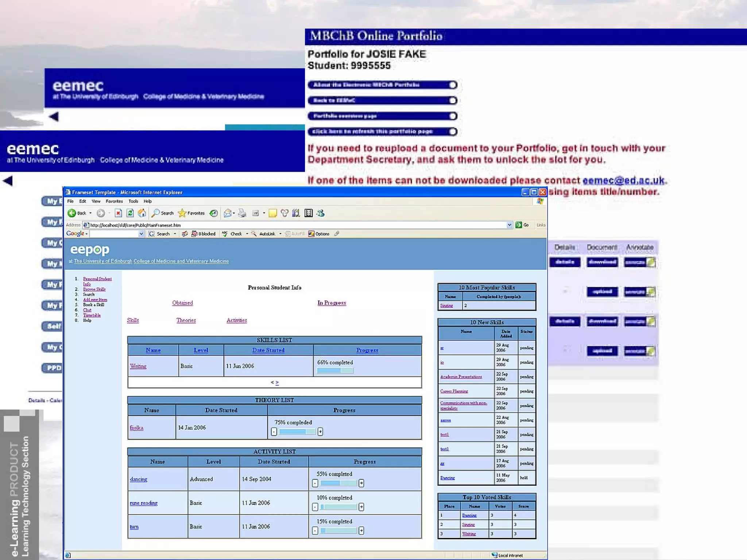Expand the Back button history arrow
This screenshot has width=747, height=560.
point(90,213)
